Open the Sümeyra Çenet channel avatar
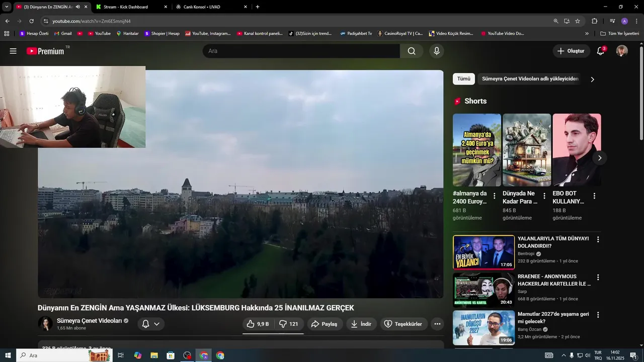Image resolution: width=644 pixels, height=362 pixels. [x=45, y=324]
